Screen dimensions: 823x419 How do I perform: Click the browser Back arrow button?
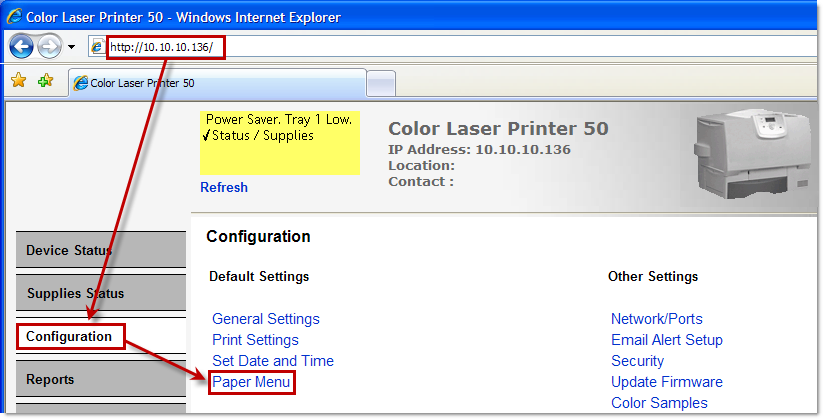click(22, 47)
